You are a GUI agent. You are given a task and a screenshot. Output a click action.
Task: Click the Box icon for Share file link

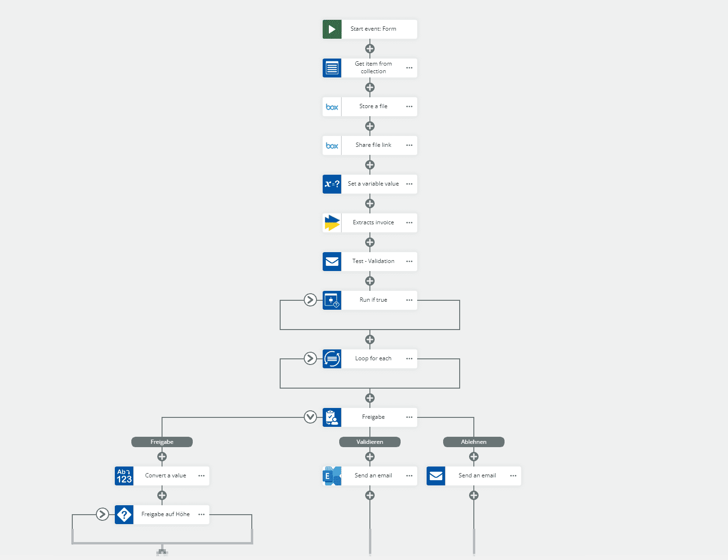coord(332,145)
